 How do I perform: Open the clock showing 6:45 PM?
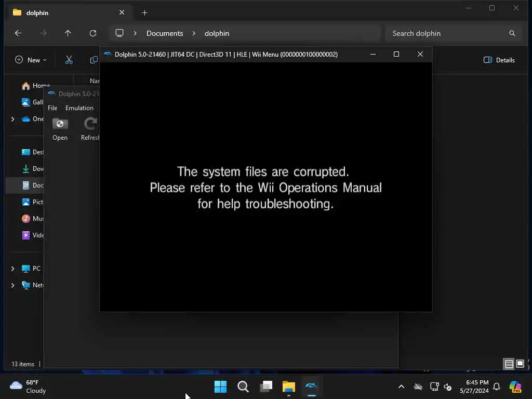click(474, 387)
